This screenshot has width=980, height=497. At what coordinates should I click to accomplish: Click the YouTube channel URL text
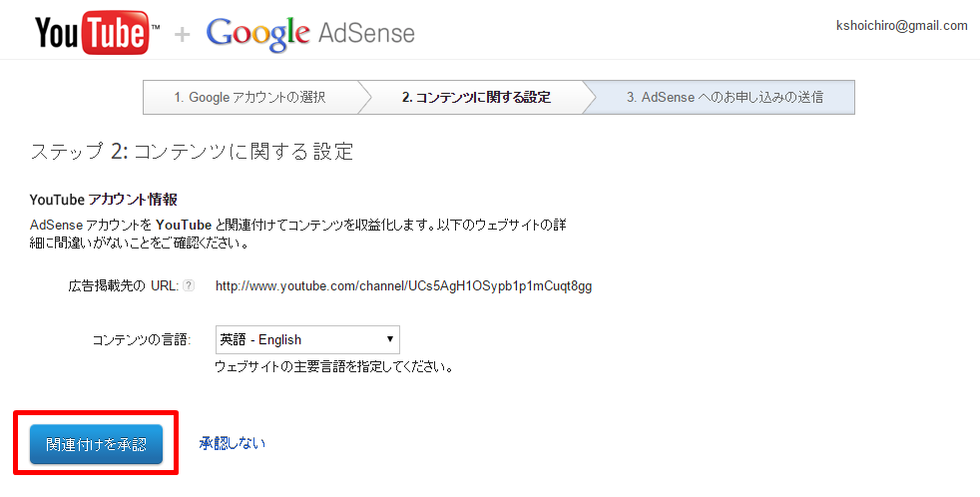404,286
